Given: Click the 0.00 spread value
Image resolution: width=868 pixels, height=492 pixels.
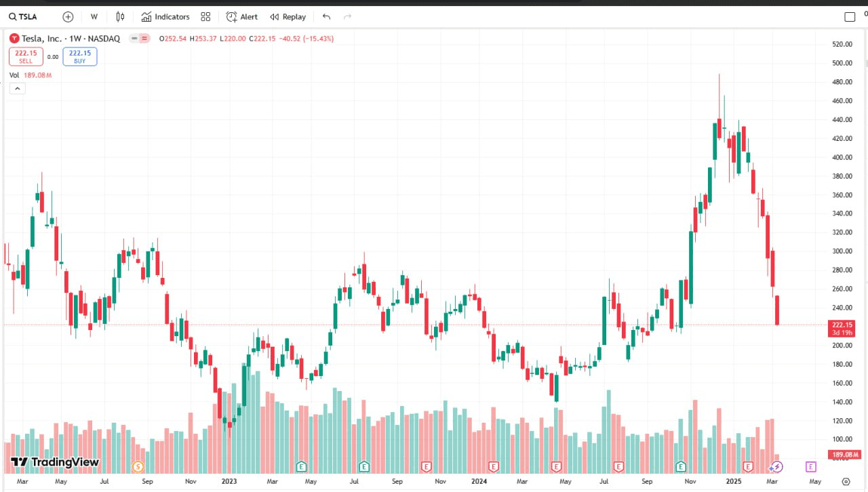Looking at the screenshot, I should tap(53, 57).
